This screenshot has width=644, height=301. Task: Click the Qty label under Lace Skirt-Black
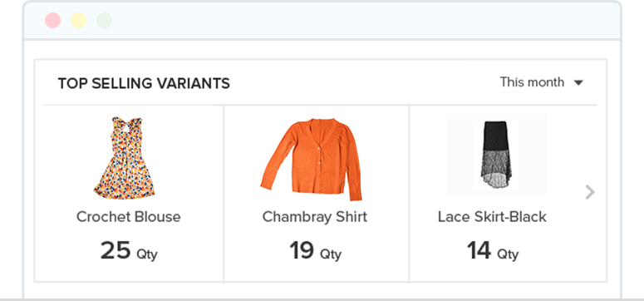(508, 254)
